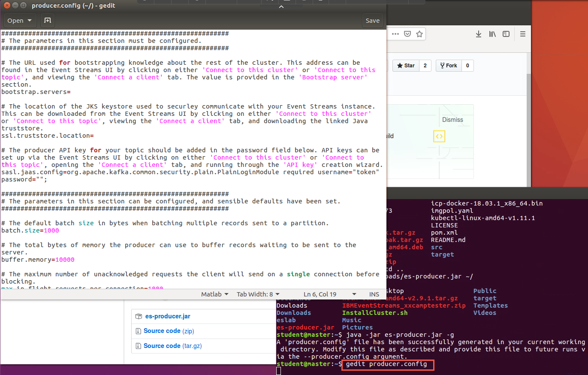
Task: Click icp-docker-18.03.1_x86_64.bin in terminal
Action: pyautogui.click(x=487, y=203)
